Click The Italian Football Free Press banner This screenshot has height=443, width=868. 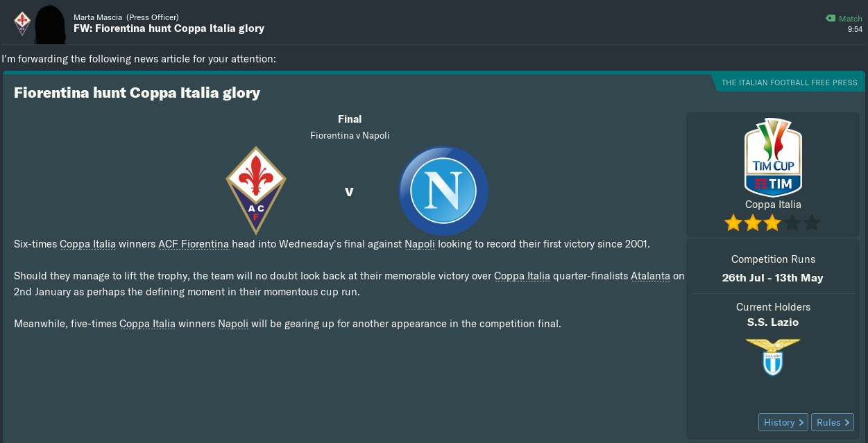click(789, 82)
